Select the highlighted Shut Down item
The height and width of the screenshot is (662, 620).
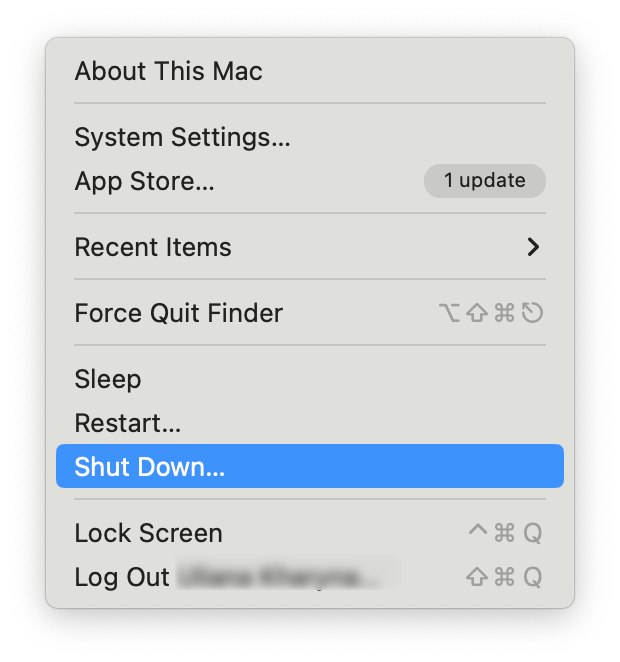(150, 467)
